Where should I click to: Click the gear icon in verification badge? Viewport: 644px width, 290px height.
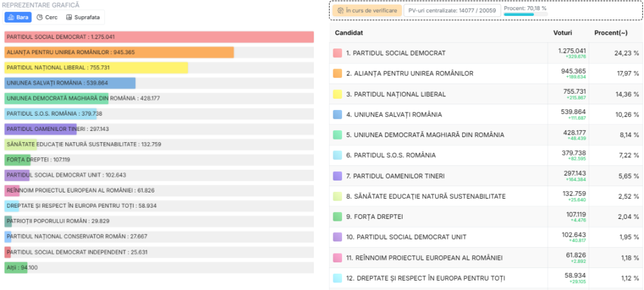(x=340, y=10)
